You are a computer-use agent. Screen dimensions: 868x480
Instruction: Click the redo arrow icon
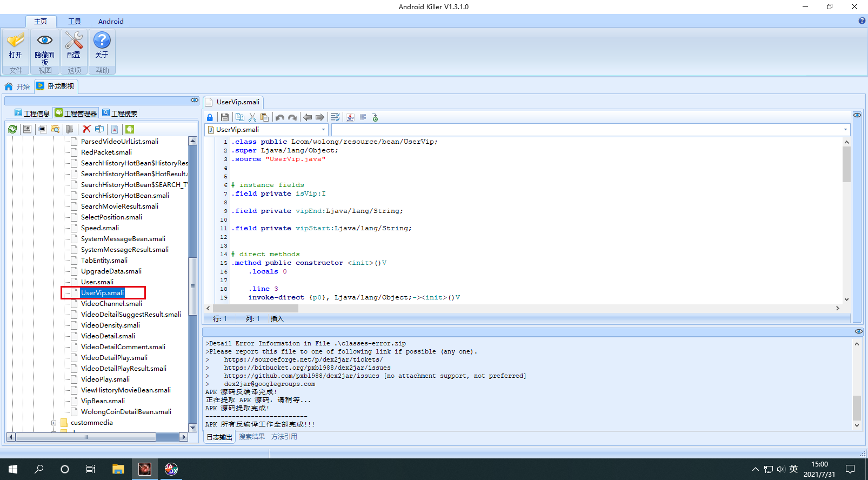click(292, 117)
